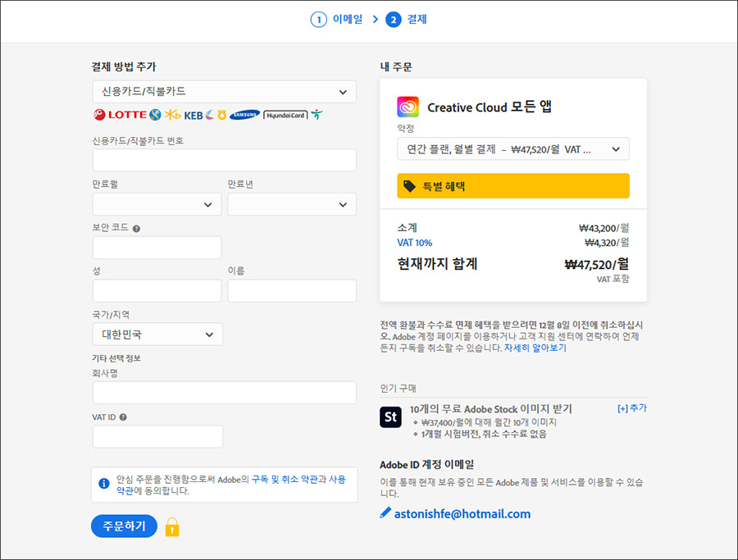Click the Samsung card logo
The width and height of the screenshot is (738, 560).
coord(244,115)
